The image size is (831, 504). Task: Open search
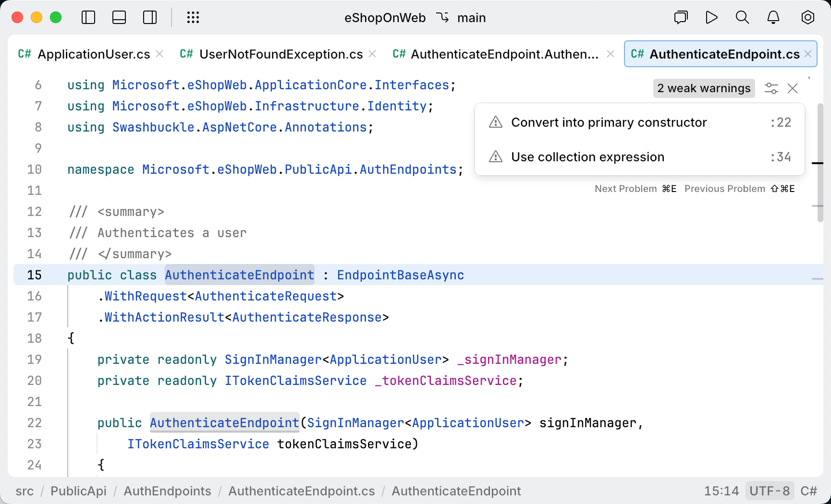pos(742,17)
